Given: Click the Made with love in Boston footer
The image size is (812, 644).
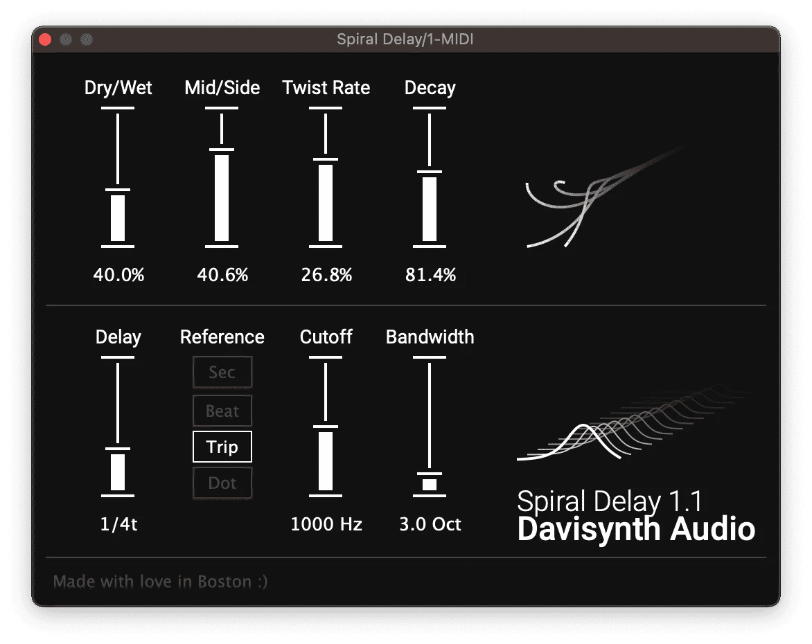Looking at the screenshot, I should (160, 582).
